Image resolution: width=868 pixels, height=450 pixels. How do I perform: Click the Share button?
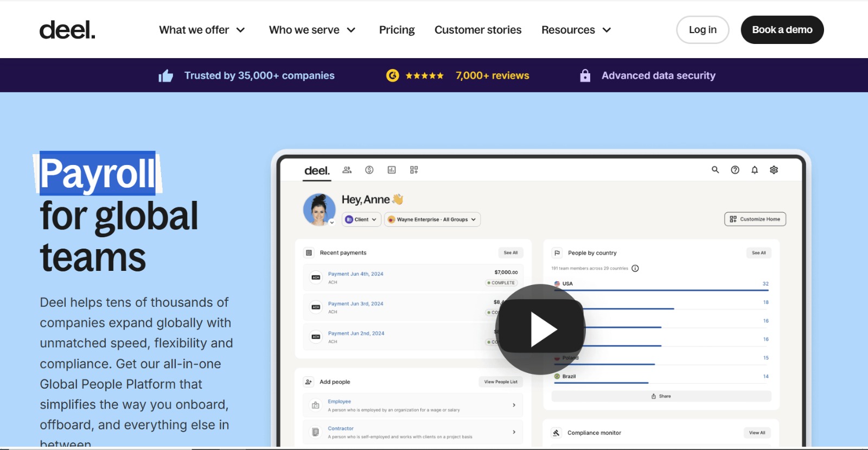point(661,396)
